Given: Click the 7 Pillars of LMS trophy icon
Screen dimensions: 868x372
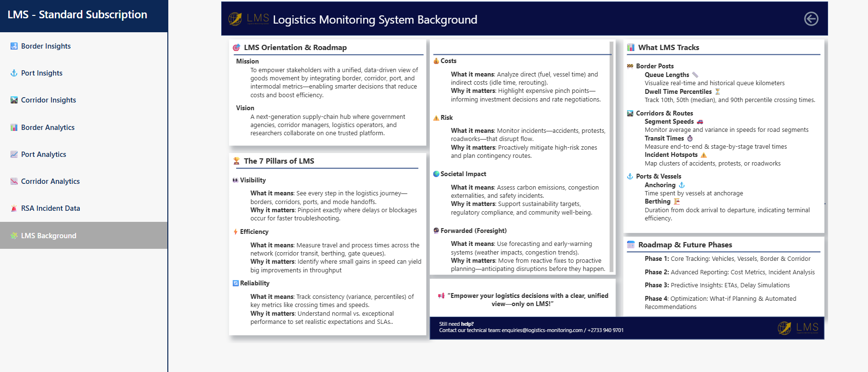Looking at the screenshot, I should click(x=237, y=161).
